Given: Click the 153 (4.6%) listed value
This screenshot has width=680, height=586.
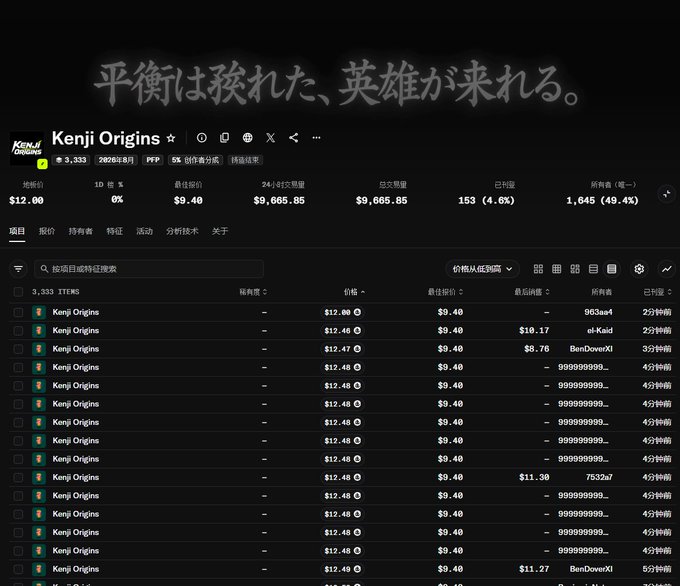Looking at the screenshot, I should click(486, 200).
